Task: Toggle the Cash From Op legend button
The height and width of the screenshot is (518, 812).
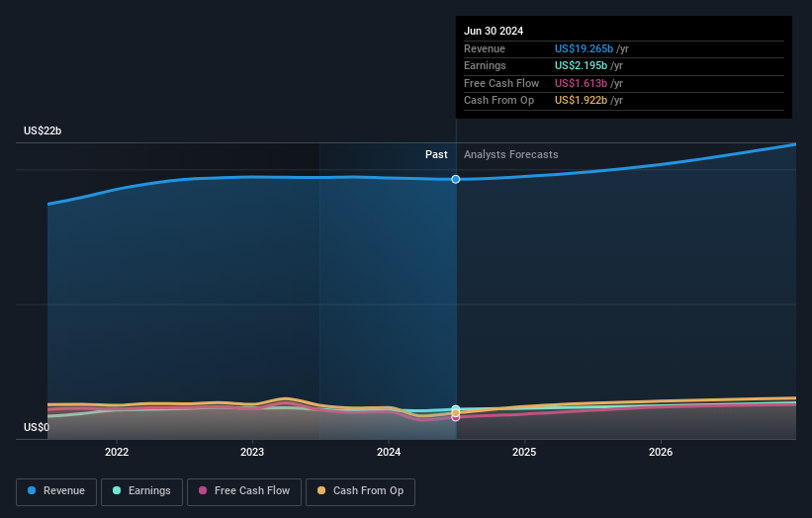Action: tap(360, 491)
